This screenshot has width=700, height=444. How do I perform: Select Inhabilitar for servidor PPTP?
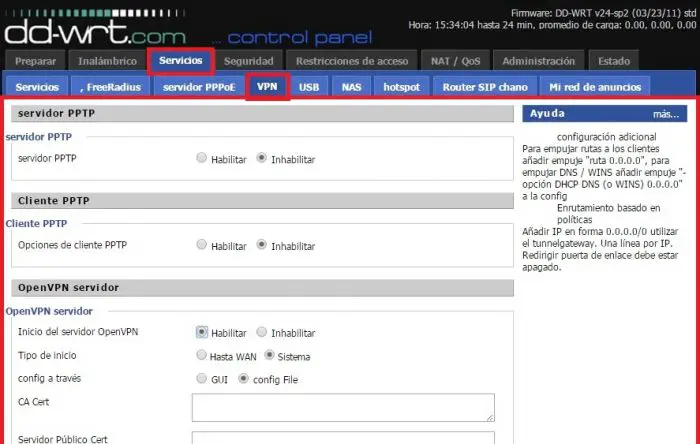262,158
